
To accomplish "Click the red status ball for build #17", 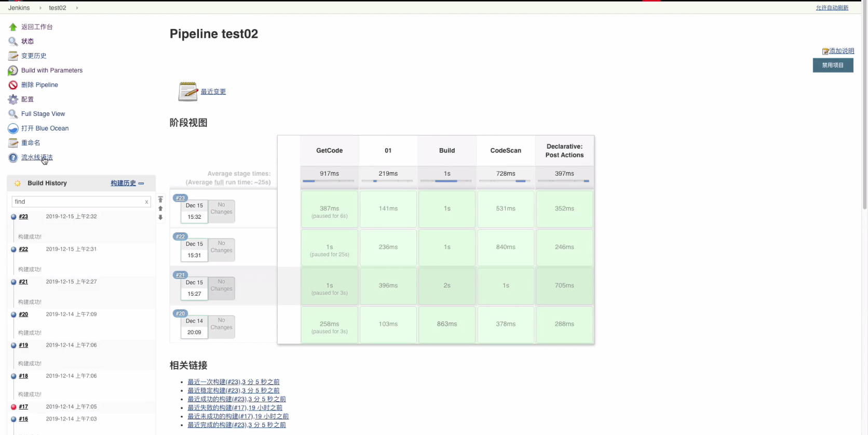I will [x=13, y=407].
